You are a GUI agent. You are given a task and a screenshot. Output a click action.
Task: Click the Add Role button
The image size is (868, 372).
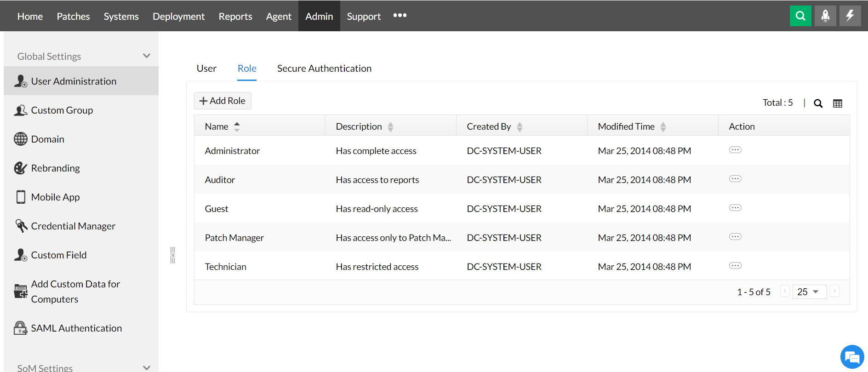(x=223, y=101)
